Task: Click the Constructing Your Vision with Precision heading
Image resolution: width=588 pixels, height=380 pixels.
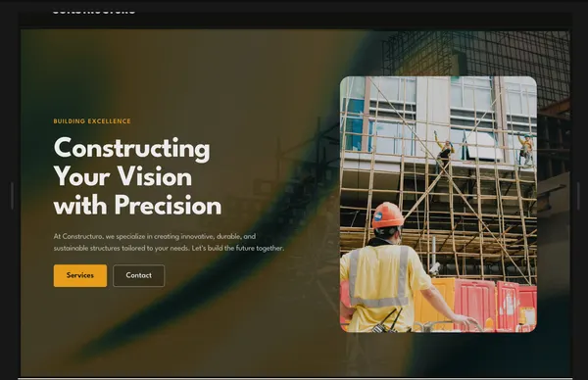Action: [x=137, y=176]
